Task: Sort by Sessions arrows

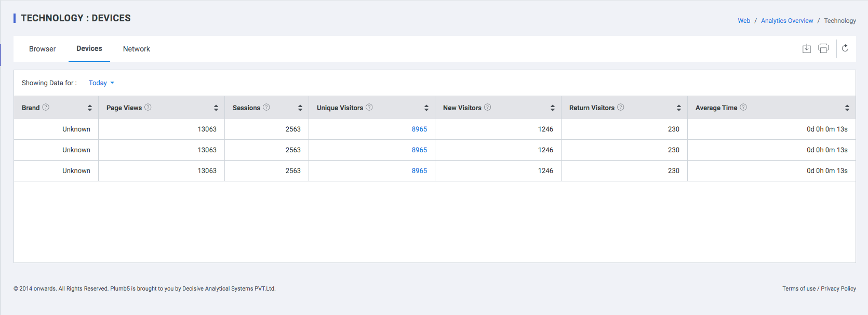Action: [300, 108]
